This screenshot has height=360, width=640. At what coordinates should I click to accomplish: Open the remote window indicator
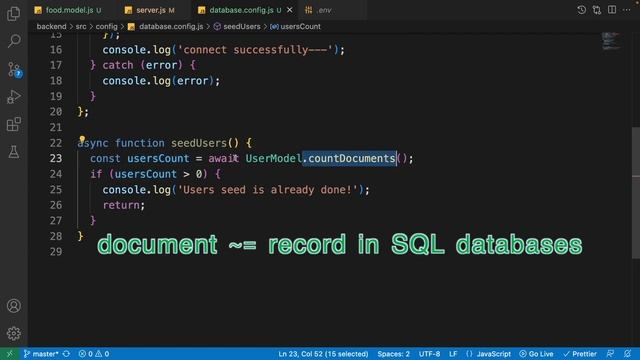[9, 354]
